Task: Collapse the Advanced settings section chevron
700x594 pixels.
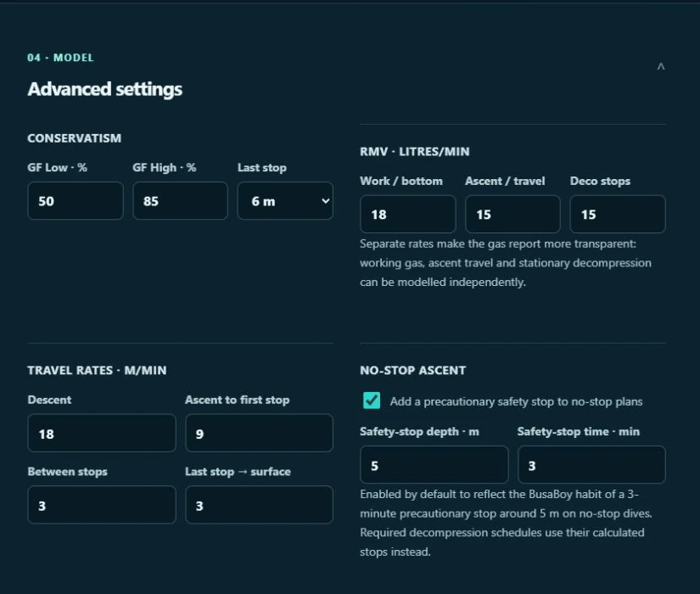Action: (x=661, y=66)
